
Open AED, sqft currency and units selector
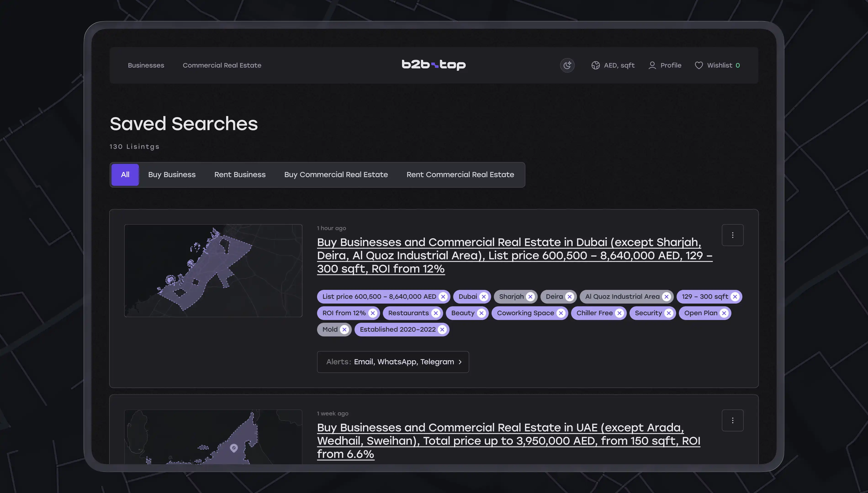613,65
